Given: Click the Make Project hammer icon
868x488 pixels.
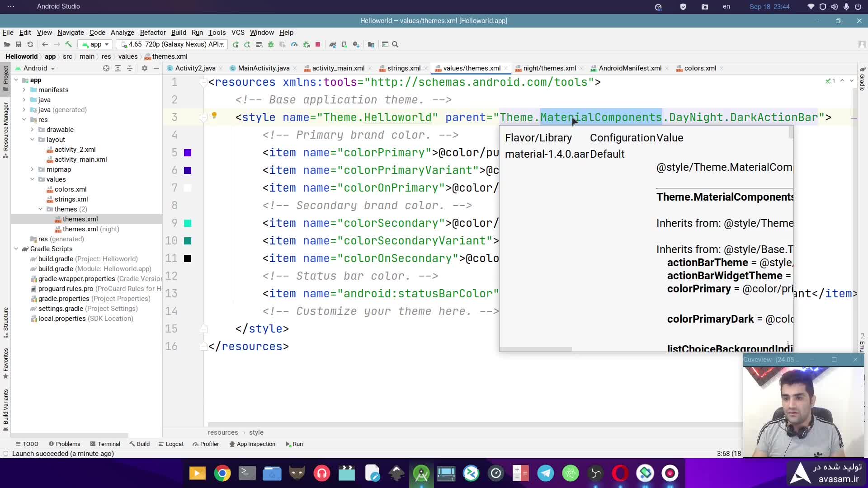Looking at the screenshot, I should (69, 44).
